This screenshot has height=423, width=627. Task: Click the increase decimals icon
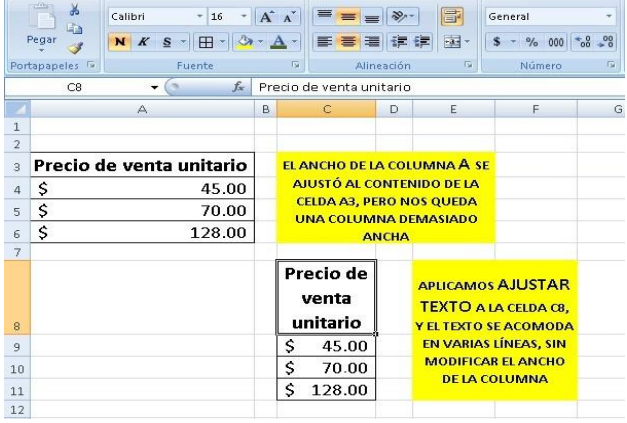pyautogui.click(x=582, y=42)
